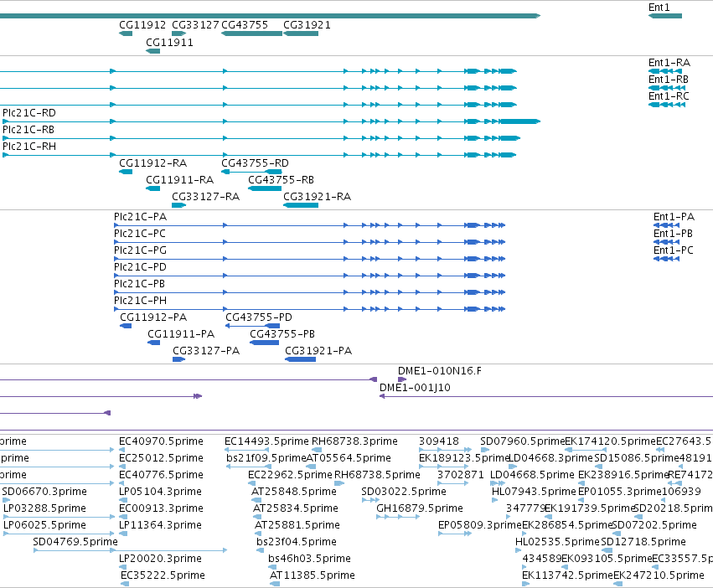This screenshot has width=713, height=588.
Task: Click the bs46h03.5prime EST label
Action: pyautogui.click(x=309, y=559)
